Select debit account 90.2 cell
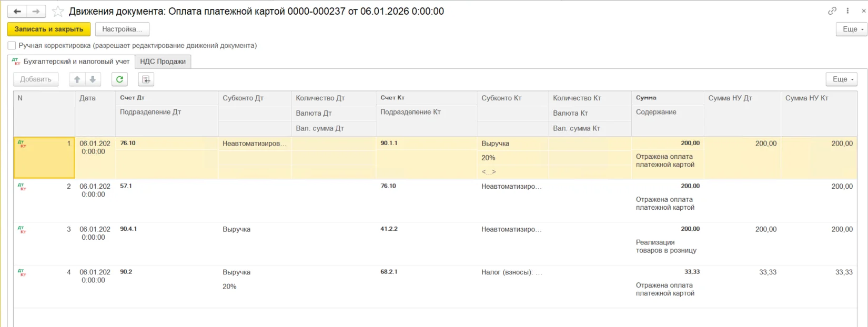Viewport: 868px width, 327px height. tap(166, 272)
